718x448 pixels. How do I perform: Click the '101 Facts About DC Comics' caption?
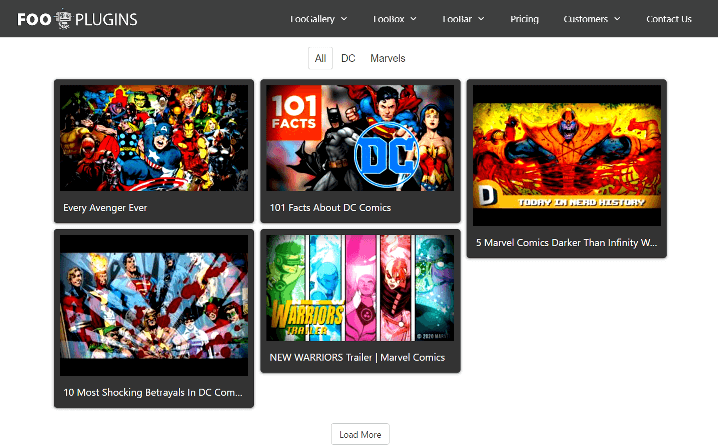[330, 208]
